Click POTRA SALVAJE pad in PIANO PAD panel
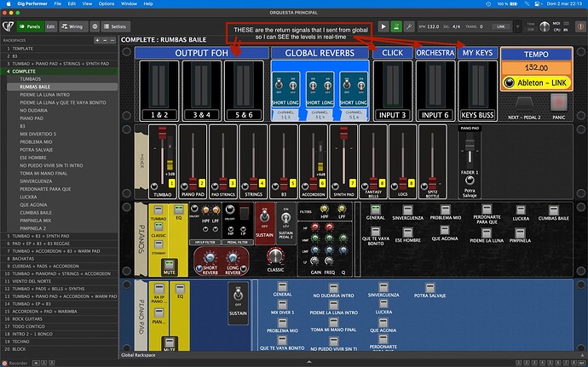This screenshot has width=588, height=367. [429, 288]
